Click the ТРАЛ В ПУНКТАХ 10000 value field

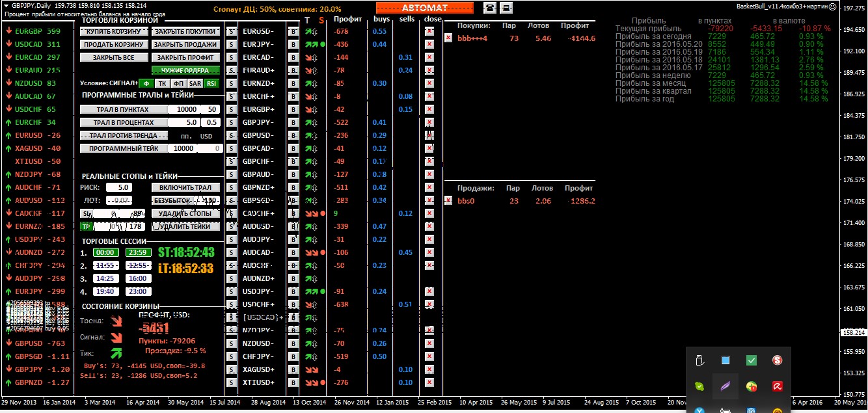(x=185, y=109)
